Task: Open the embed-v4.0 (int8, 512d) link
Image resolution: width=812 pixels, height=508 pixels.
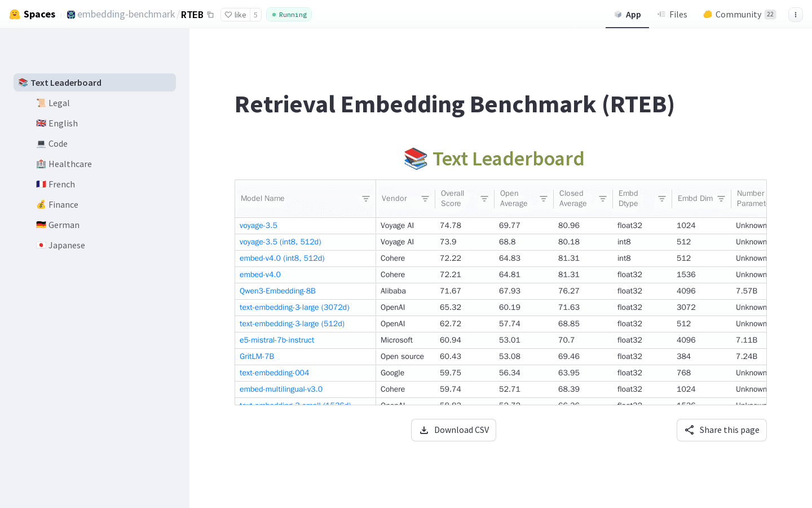Action: point(282,258)
